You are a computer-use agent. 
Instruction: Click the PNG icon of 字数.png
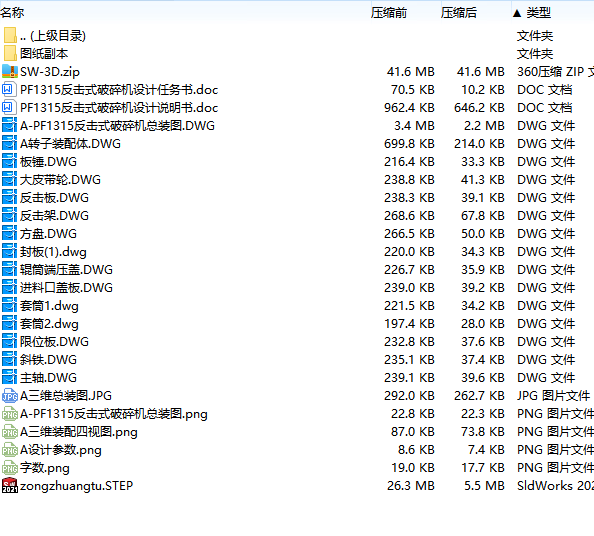point(9,467)
